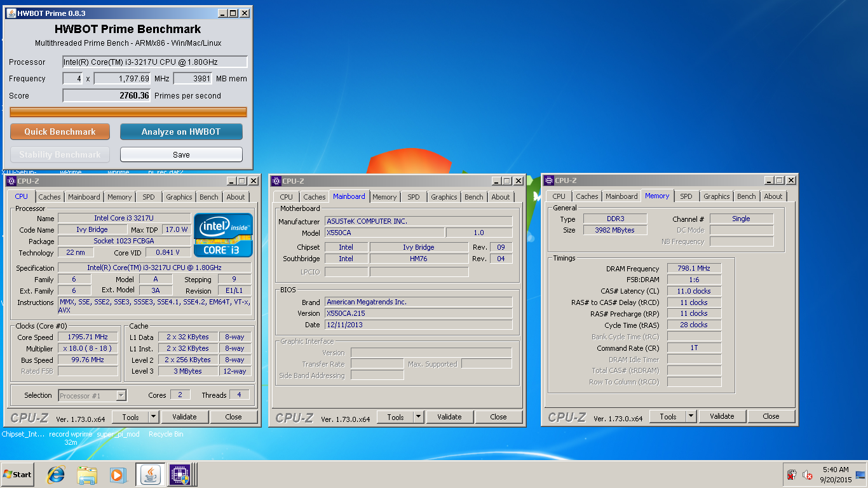Expand the Tools arrow in Memory window

(691, 416)
